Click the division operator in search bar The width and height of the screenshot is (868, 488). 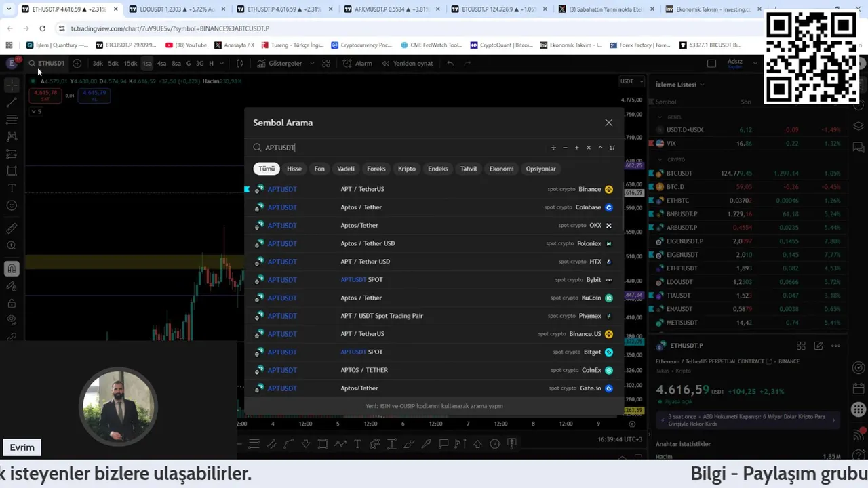pos(553,148)
